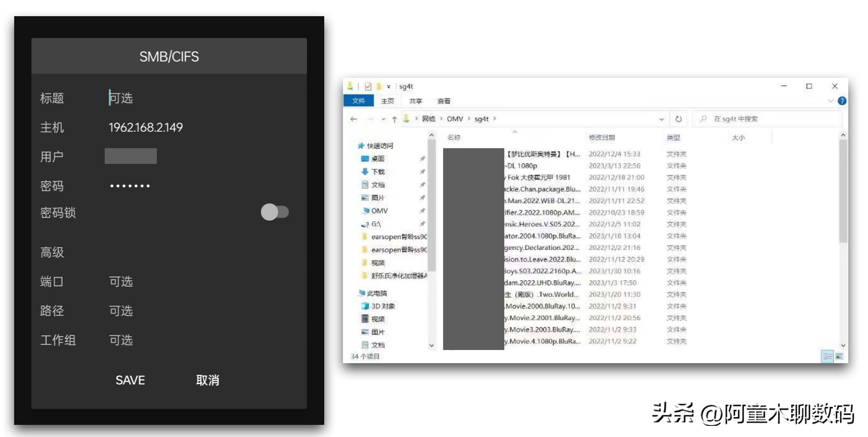868x437 pixels.
Task: Expand the address bar history dropdown
Action: tap(662, 119)
